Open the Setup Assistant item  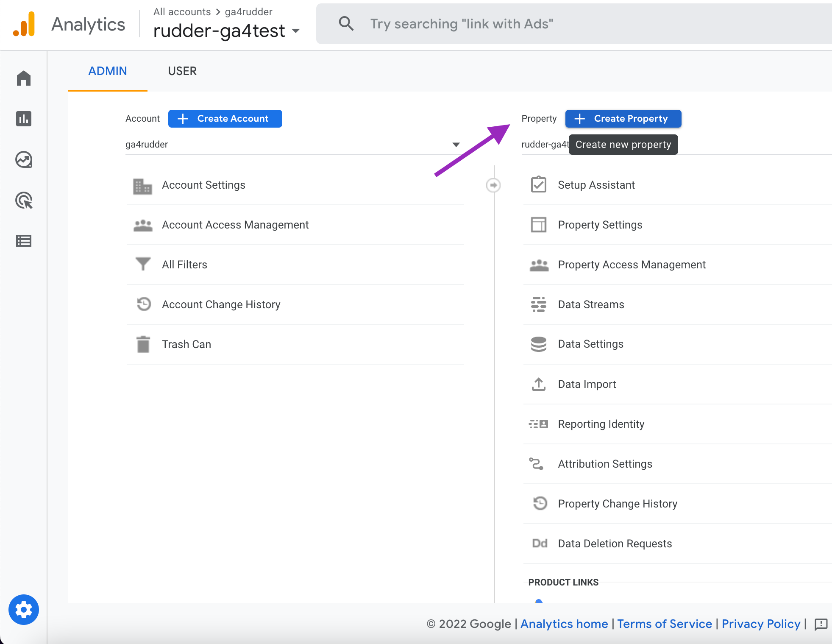(x=596, y=185)
